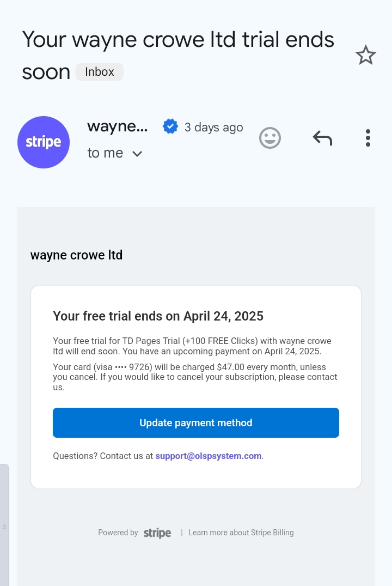Viewport: 392px width, 586px height.
Task: Click the Stripe logo in the footer
Action: [157, 533]
